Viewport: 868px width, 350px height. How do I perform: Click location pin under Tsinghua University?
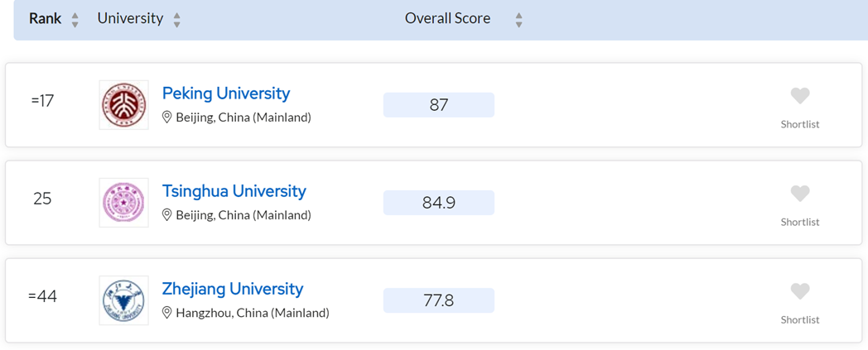pyautogui.click(x=166, y=215)
